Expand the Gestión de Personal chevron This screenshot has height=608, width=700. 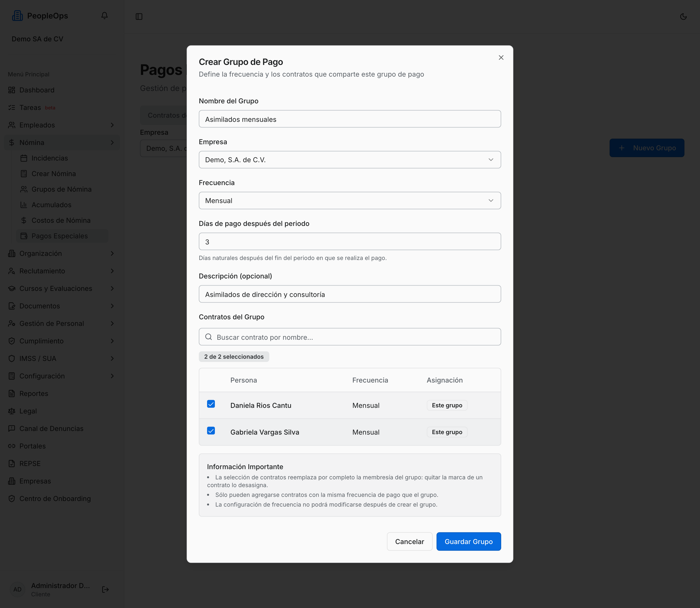[112, 324]
